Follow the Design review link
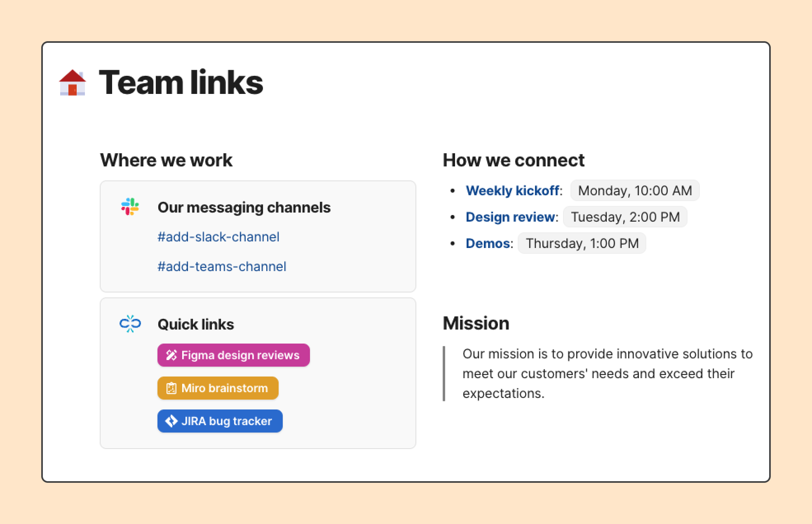 (x=510, y=217)
